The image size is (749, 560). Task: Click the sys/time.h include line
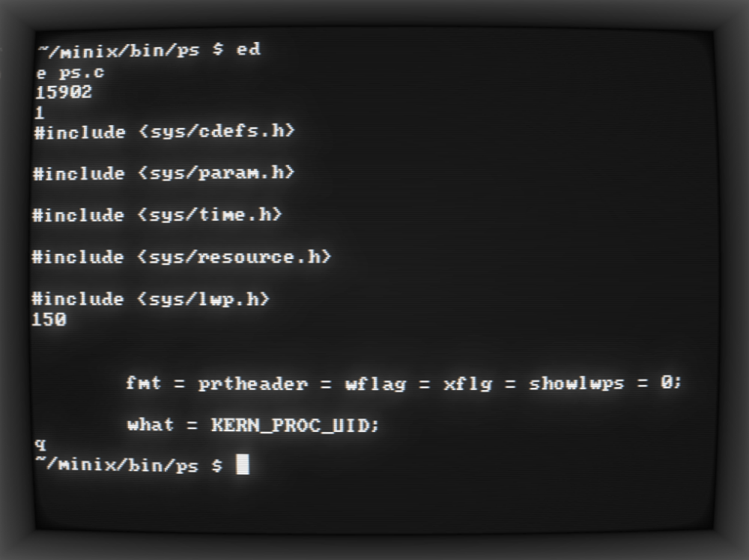click(157, 215)
